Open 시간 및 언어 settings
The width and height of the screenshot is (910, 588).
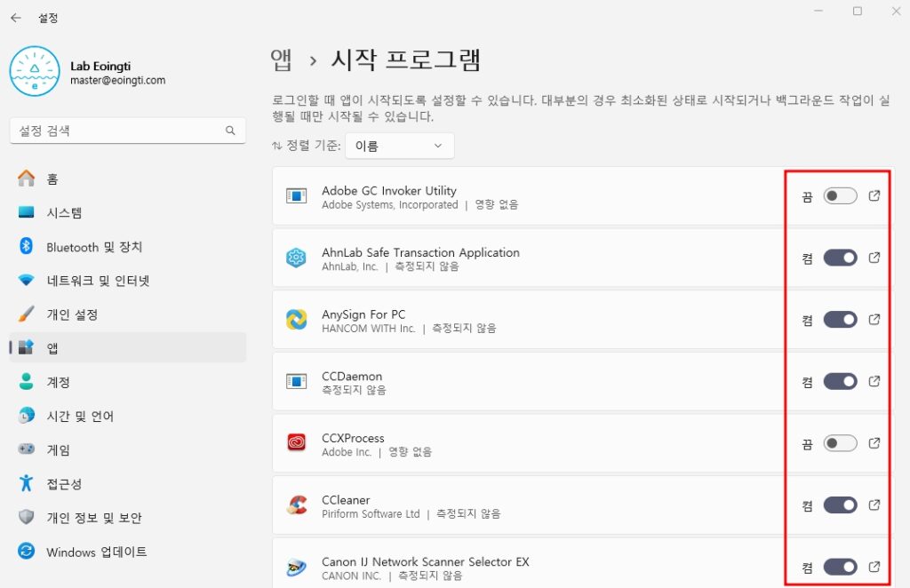[x=128, y=416]
